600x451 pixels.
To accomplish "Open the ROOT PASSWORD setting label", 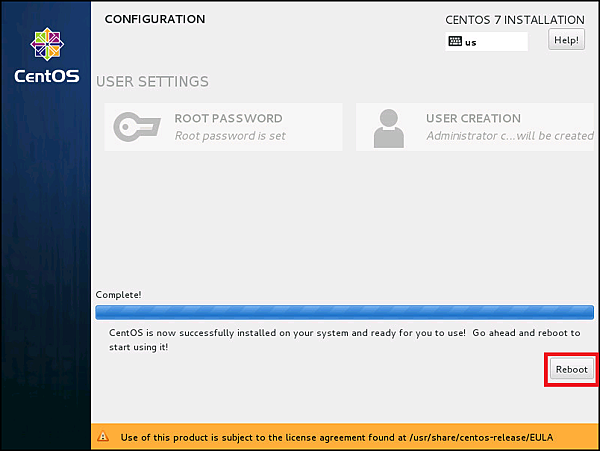I will coord(228,118).
